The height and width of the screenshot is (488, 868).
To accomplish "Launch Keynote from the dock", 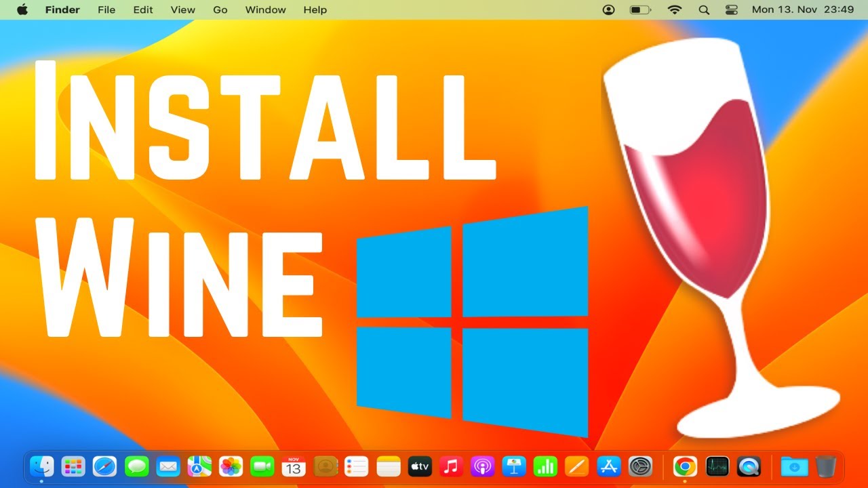I will pyautogui.click(x=514, y=466).
